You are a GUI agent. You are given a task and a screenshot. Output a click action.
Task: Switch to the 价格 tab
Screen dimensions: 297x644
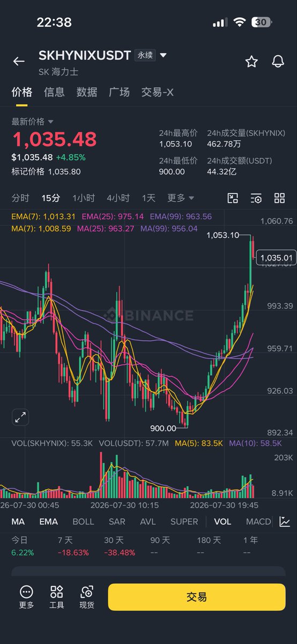(x=22, y=92)
